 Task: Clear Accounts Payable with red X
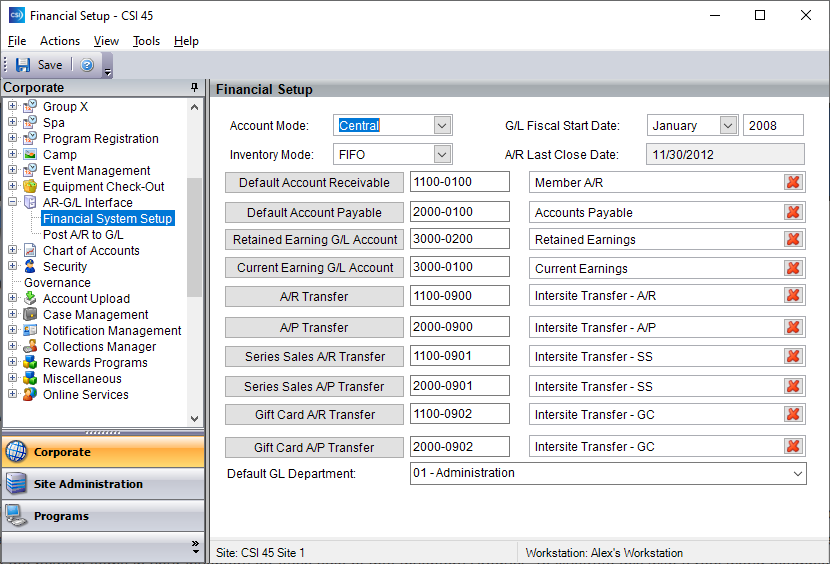[793, 212]
